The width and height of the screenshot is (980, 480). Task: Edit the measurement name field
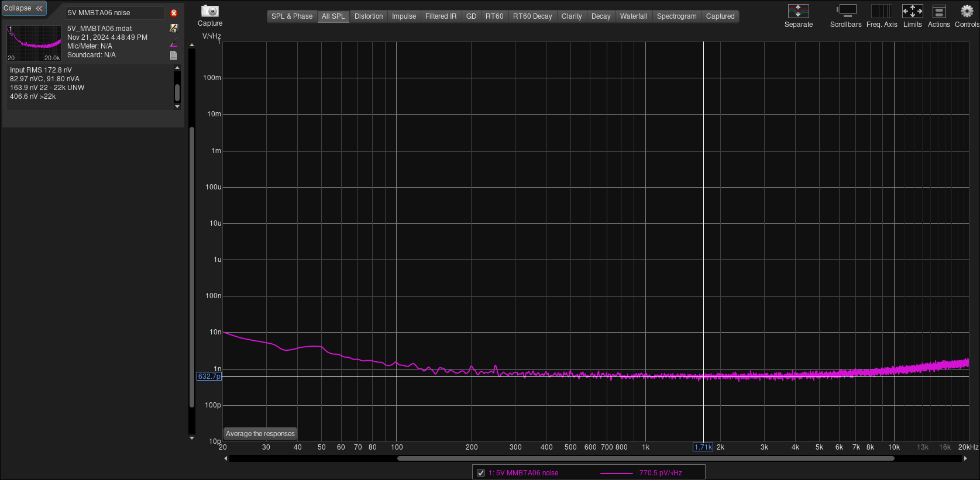(x=115, y=13)
